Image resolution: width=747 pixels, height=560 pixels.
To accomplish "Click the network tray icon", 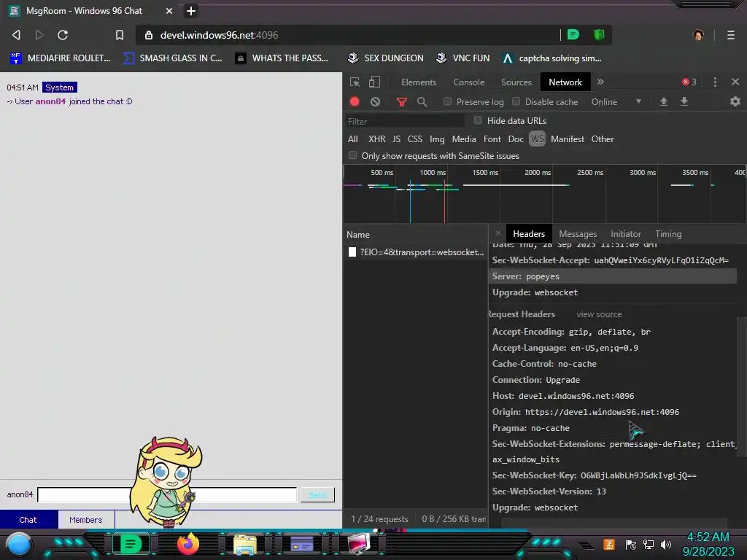I will click(649, 544).
